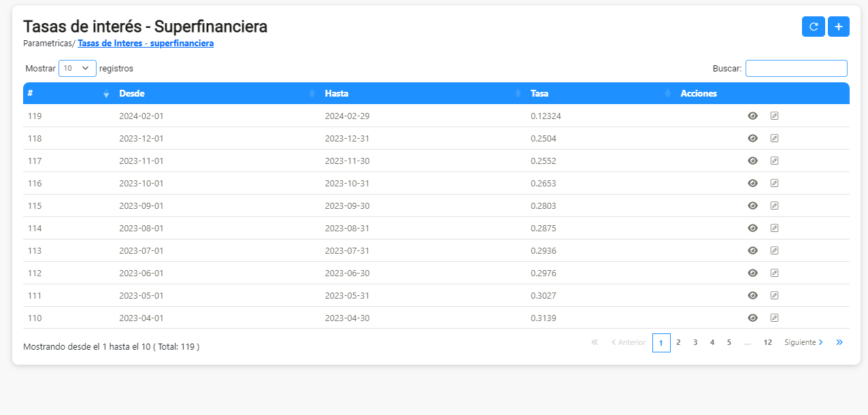The height and width of the screenshot is (415, 868).
Task: Jump to the first page with double chevron
Action: coord(595,342)
